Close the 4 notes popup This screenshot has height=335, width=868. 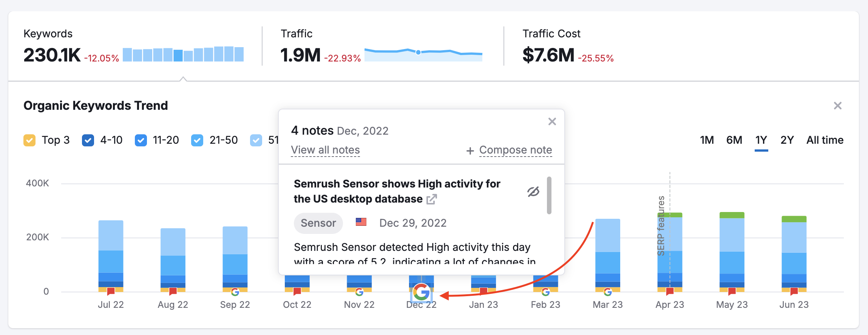coord(552,121)
